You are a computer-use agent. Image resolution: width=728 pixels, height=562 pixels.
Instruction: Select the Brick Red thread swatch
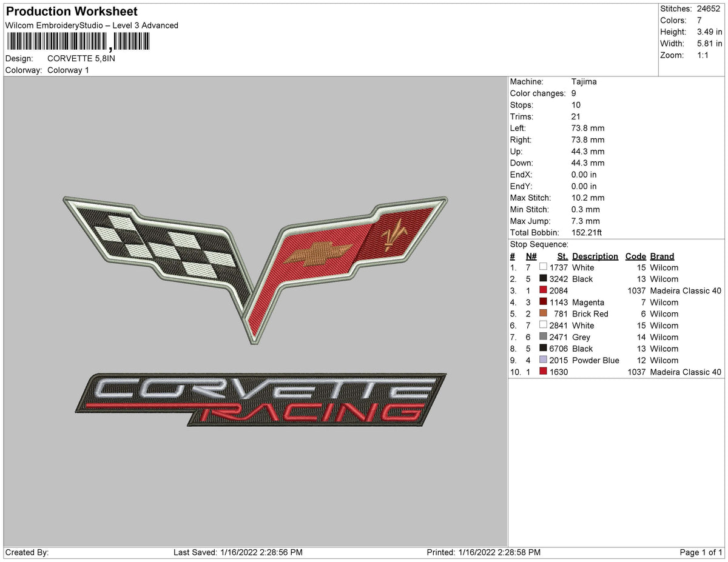tap(544, 313)
